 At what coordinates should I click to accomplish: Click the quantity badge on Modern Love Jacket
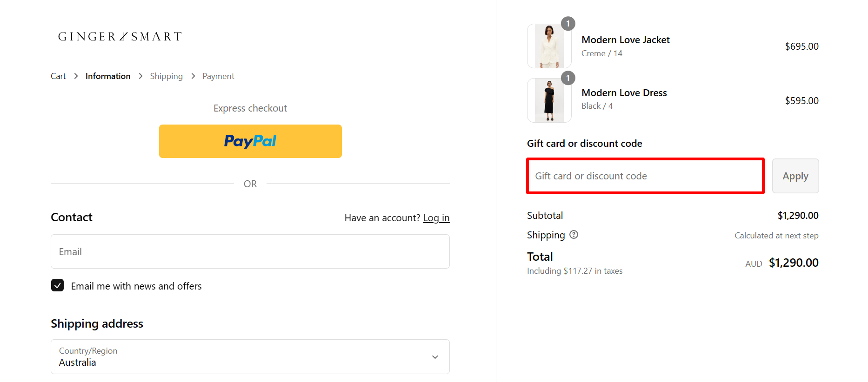(x=568, y=24)
